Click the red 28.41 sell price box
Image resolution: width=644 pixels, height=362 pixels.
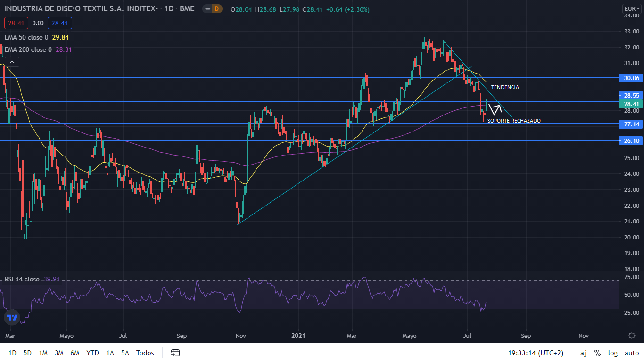pos(17,23)
